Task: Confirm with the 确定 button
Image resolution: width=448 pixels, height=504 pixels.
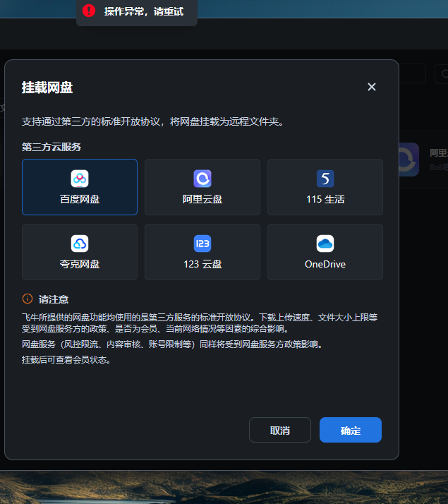Action: point(351,430)
